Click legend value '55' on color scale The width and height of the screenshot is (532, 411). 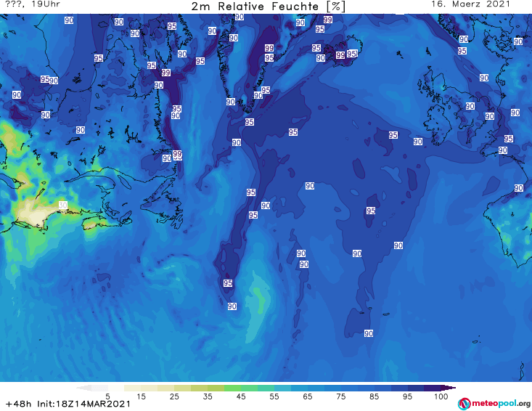click(274, 396)
